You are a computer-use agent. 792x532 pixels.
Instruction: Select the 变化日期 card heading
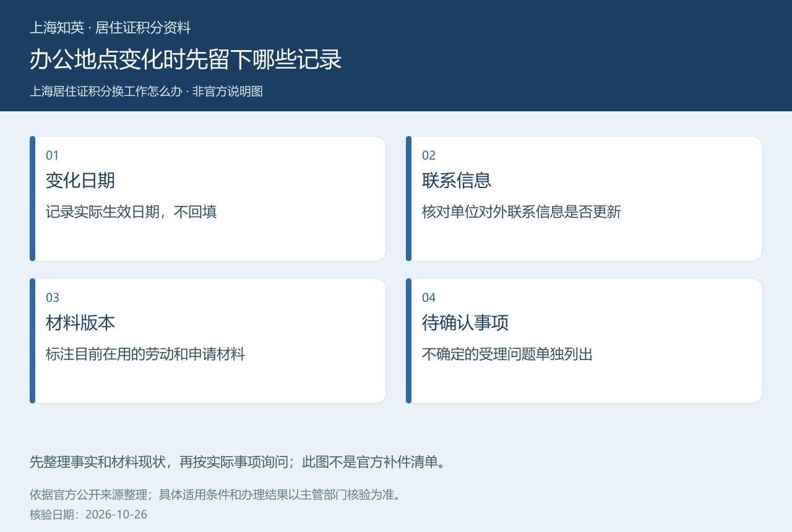[x=80, y=181]
